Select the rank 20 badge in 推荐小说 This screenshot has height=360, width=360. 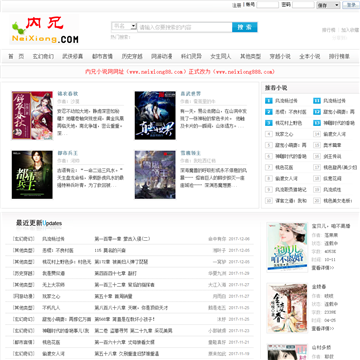[317, 200]
